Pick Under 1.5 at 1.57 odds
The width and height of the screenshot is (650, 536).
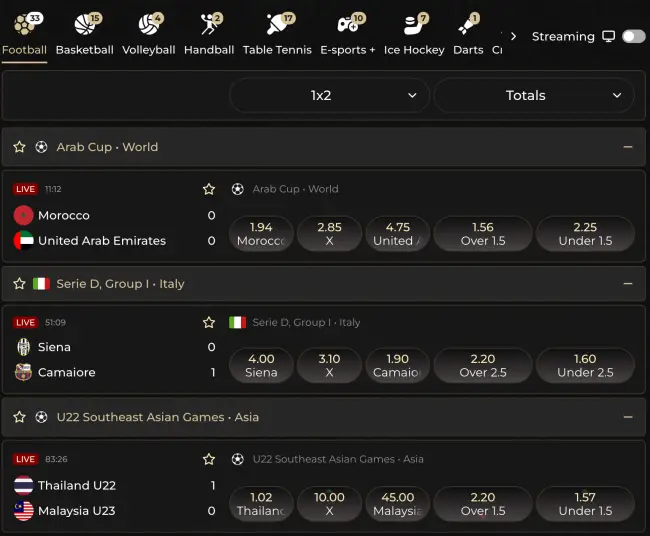tap(585, 504)
